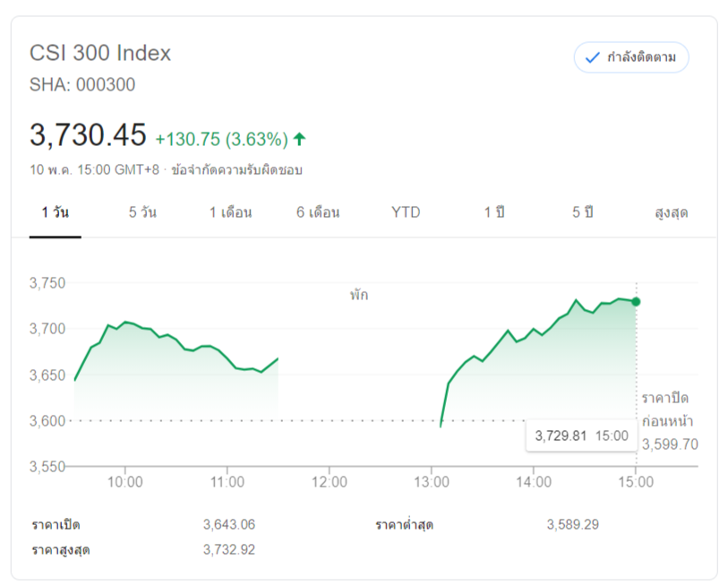
Task: Select the 6 เดือน tab
Action: [x=318, y=212]
